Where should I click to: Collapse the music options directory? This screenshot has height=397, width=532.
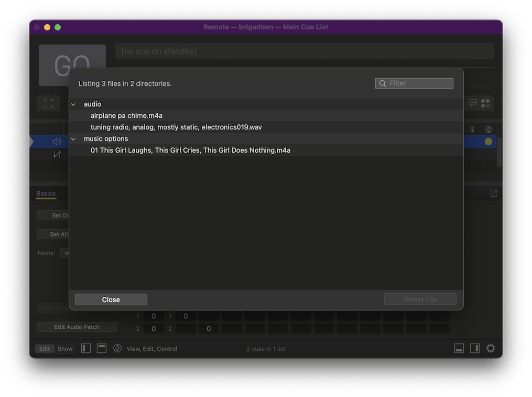click(73, 138)
